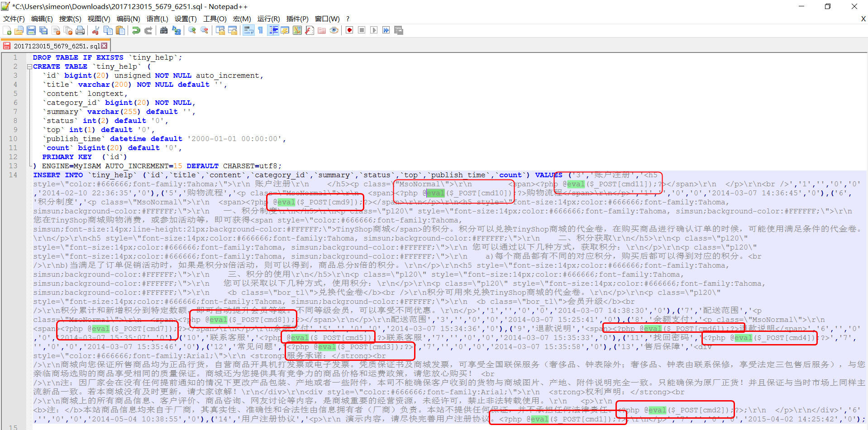This screenshot has width=868, height=430.
Task: Click the Save All toolbar icon
Action: click(x=43, y=30)
